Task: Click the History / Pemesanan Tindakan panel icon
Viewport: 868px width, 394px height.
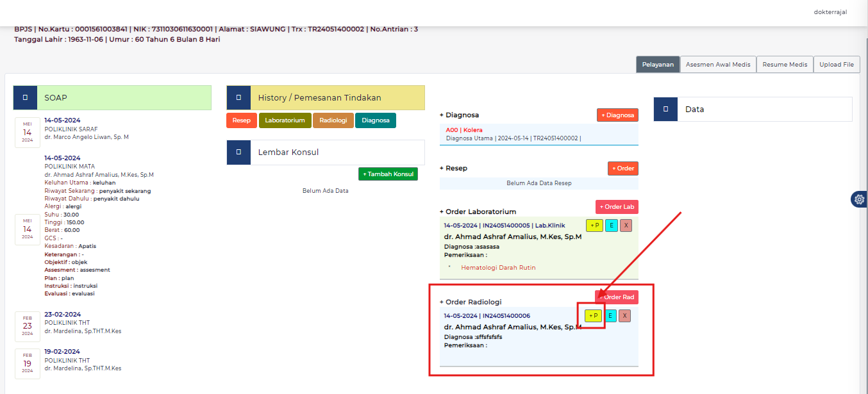Action: coord(238,97)
